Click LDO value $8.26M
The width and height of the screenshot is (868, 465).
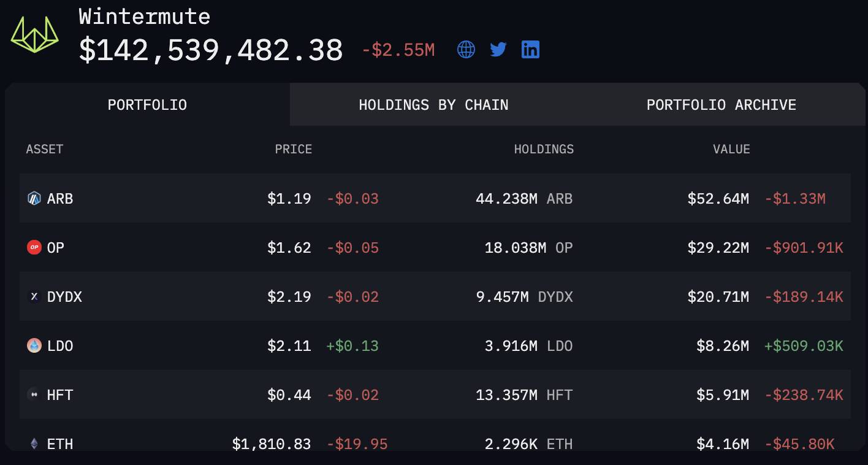(723, 346)
